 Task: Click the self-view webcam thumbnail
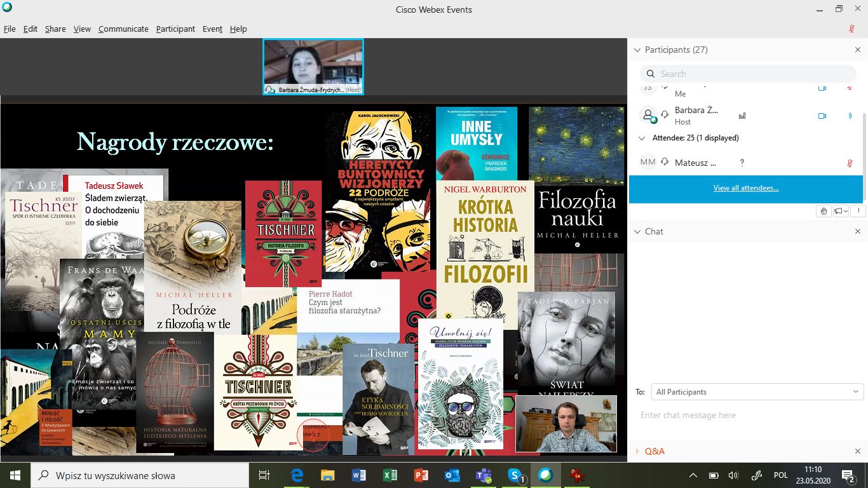(566, 424)
